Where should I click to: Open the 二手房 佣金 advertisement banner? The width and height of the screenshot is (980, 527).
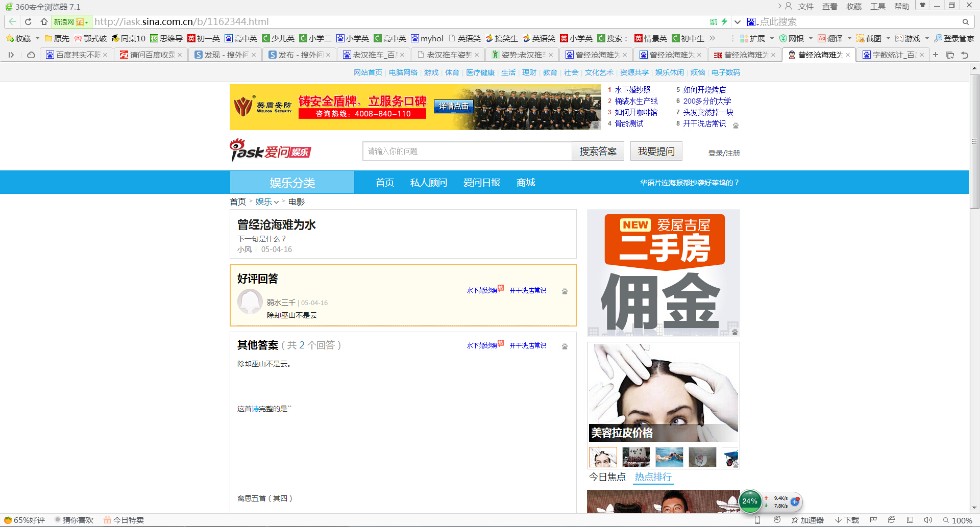point(663,273)
